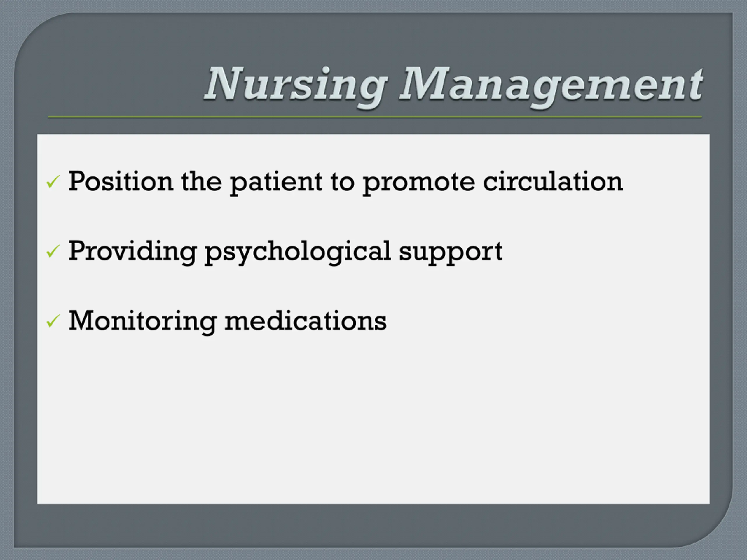Select the checkmark bullet next to Monitoring medications
This screenshot has width=747, height=560.
click(x=53, y=321)
